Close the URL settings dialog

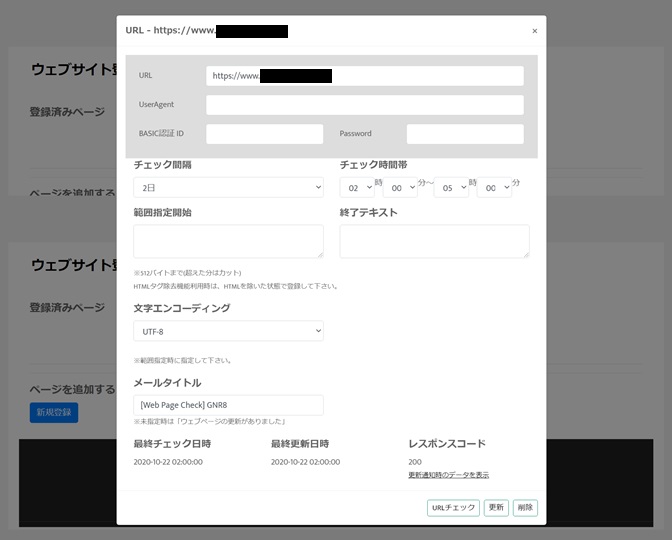point(534,31)
